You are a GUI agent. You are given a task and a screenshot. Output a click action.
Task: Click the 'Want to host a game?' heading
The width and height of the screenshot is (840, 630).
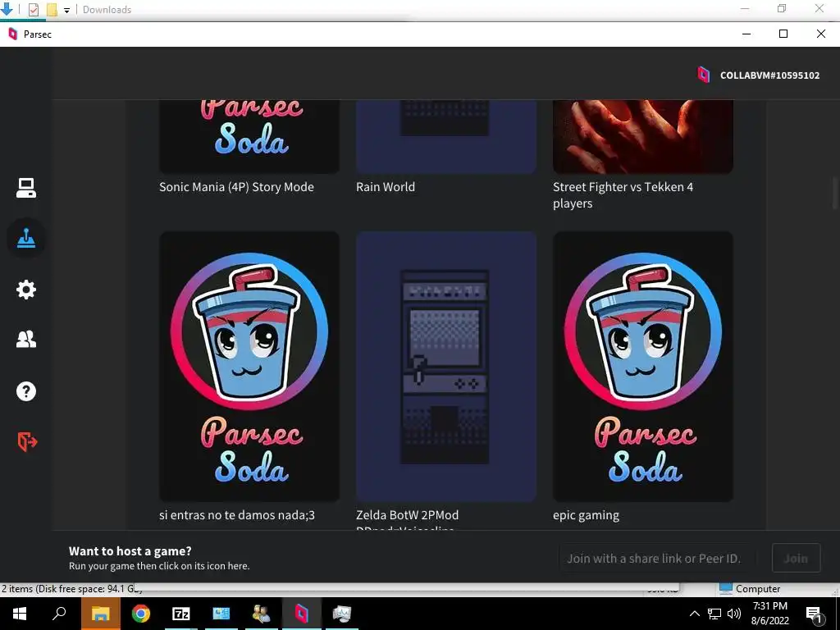(130, 550)
